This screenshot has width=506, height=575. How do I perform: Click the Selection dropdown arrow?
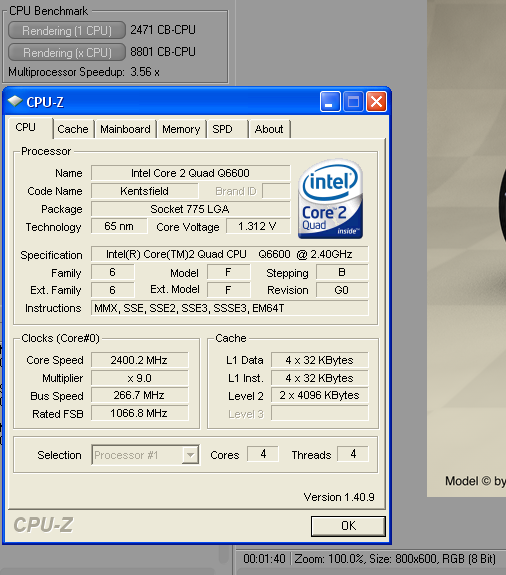point(190,455)
